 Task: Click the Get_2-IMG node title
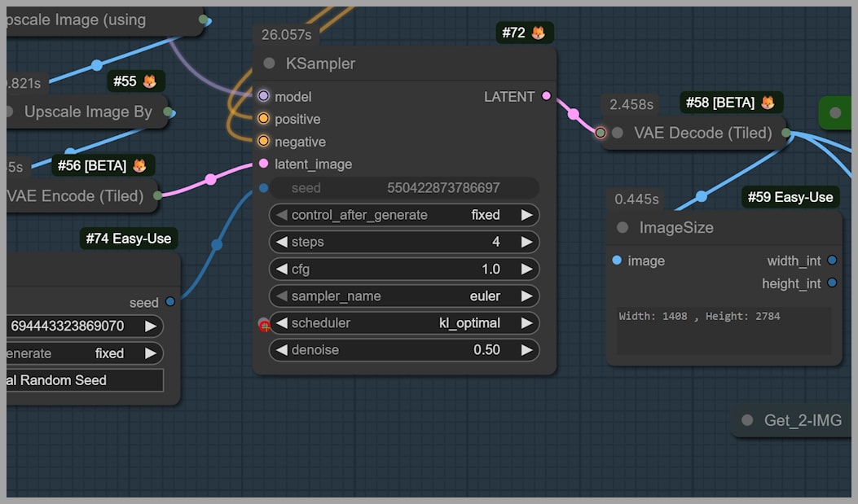pos(802,420)
